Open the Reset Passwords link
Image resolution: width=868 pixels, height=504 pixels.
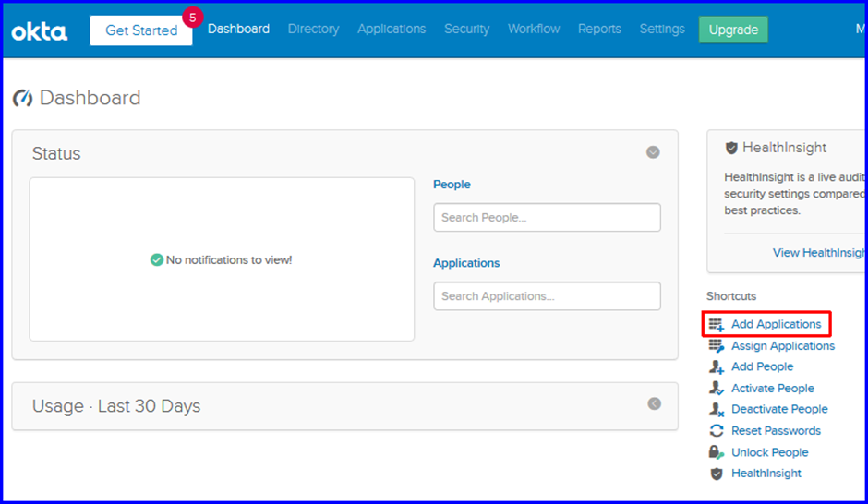click(x=776, y=430)
